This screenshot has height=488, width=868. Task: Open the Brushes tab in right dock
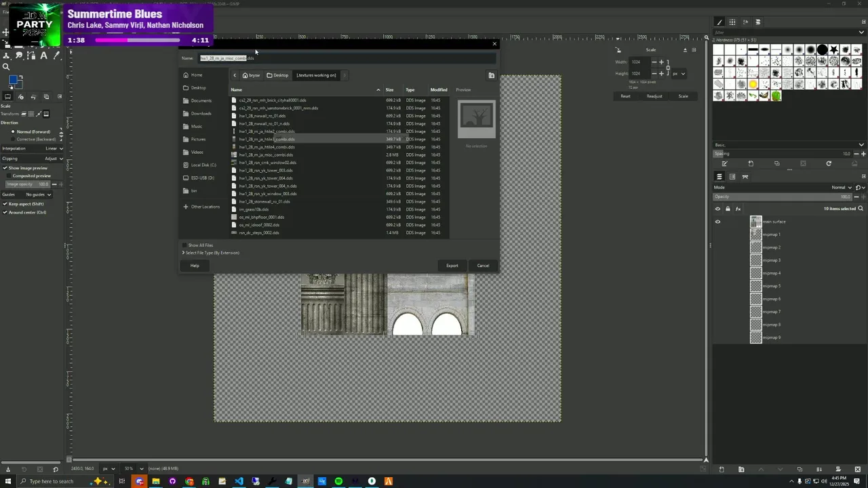719,22
